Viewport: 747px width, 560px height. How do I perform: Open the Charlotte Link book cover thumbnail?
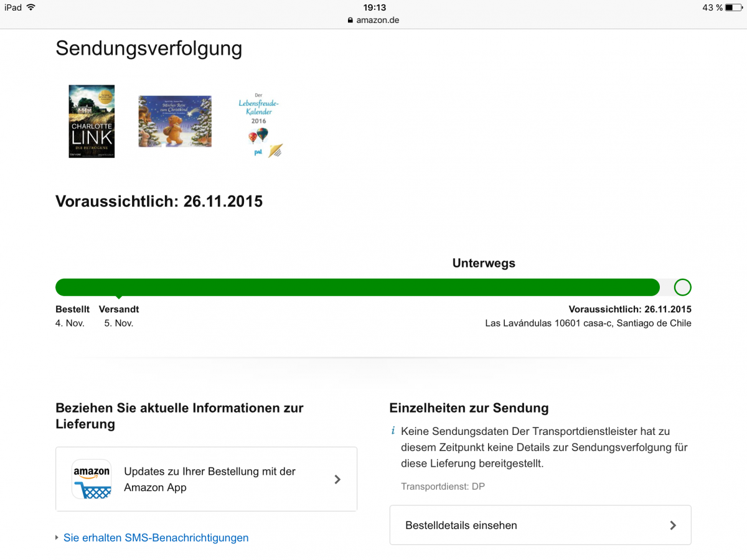click(92, 121)
